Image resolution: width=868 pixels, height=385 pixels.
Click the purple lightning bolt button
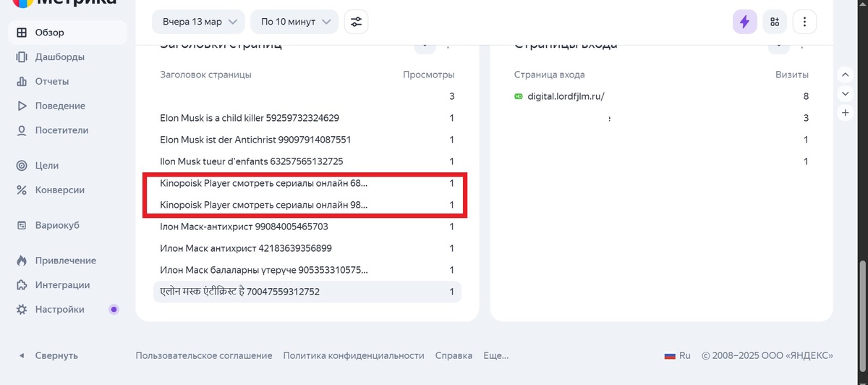click(744, 22)
